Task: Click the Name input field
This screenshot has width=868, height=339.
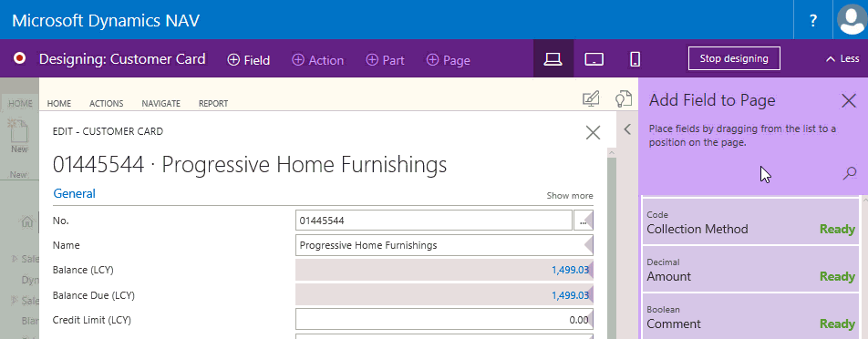Action: click(x=444, y=245)
